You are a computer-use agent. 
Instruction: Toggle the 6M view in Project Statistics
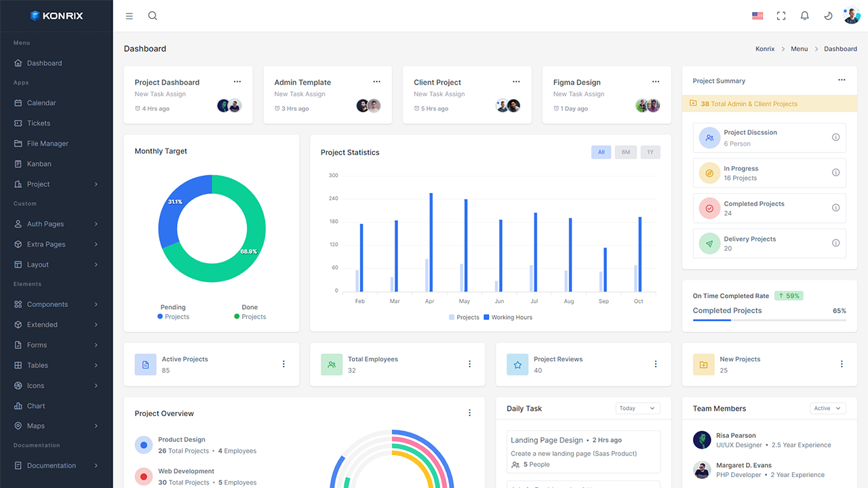625,152
